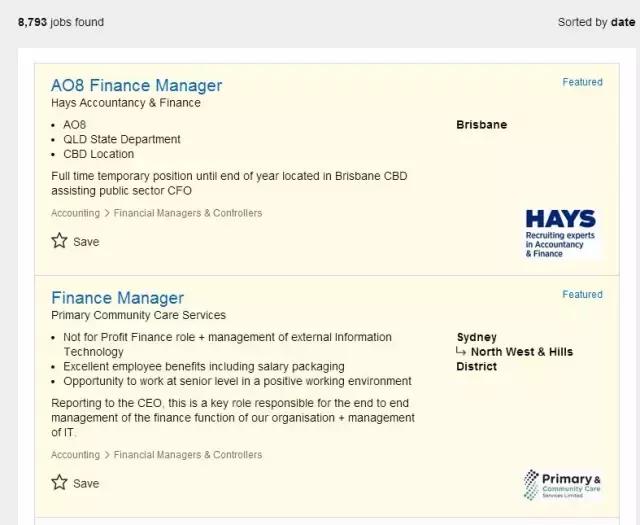Open the AO8 Finance Manager job title
640x525 pixels.
tap(136, 85)
